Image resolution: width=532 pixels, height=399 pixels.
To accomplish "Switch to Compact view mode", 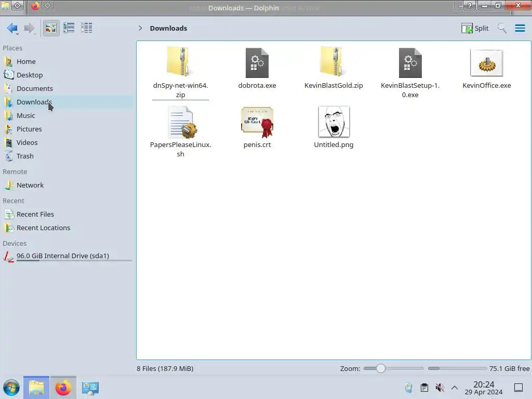I will coord(69,28).
